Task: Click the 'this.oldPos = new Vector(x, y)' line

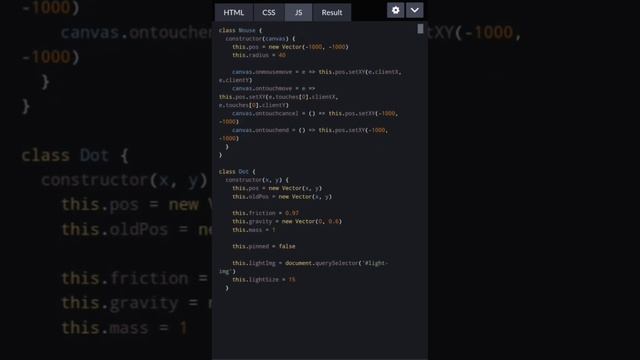Action: coord(282,197)
